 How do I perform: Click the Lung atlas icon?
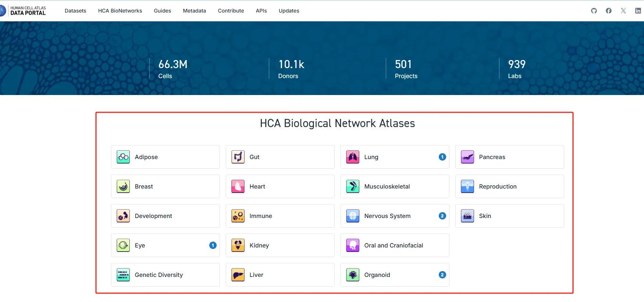click(x=352, y=157)
